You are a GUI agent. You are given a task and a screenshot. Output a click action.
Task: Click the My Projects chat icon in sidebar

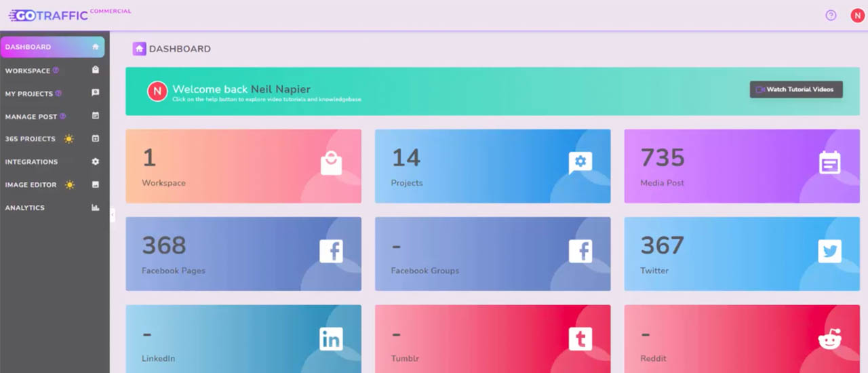(x=96, y=93)
